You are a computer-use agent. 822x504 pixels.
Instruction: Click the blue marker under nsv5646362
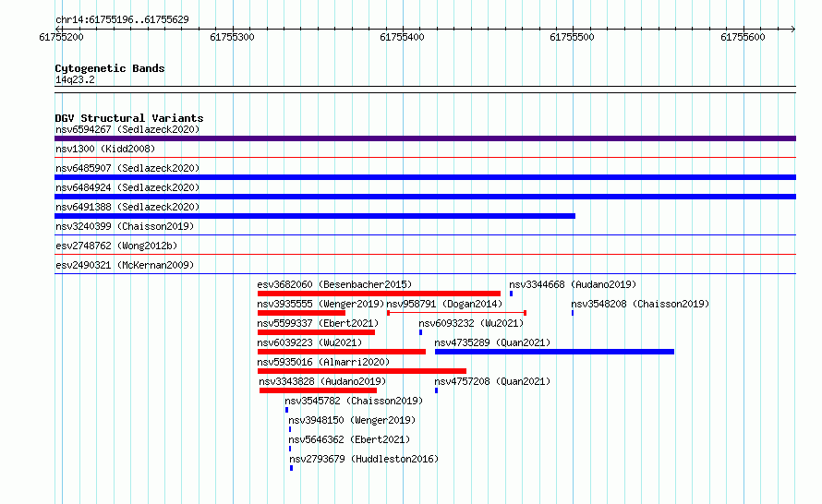[x=290, y=449]
